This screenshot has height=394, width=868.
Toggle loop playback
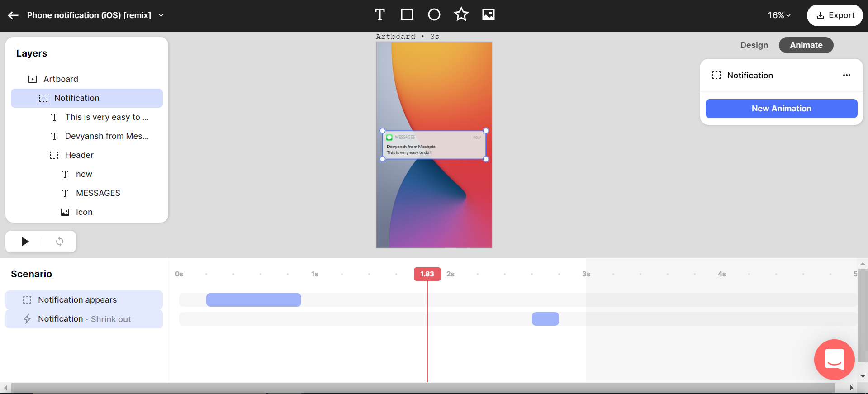click(60, 242)
